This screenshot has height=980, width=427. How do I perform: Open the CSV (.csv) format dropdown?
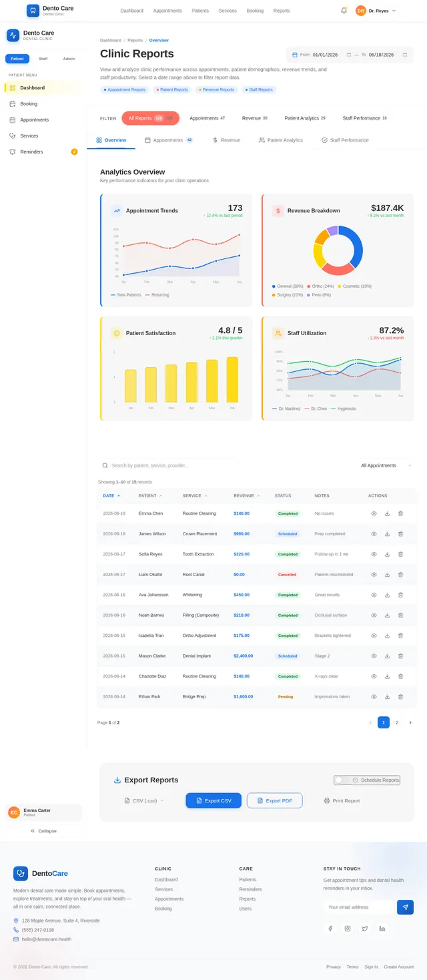144,800
